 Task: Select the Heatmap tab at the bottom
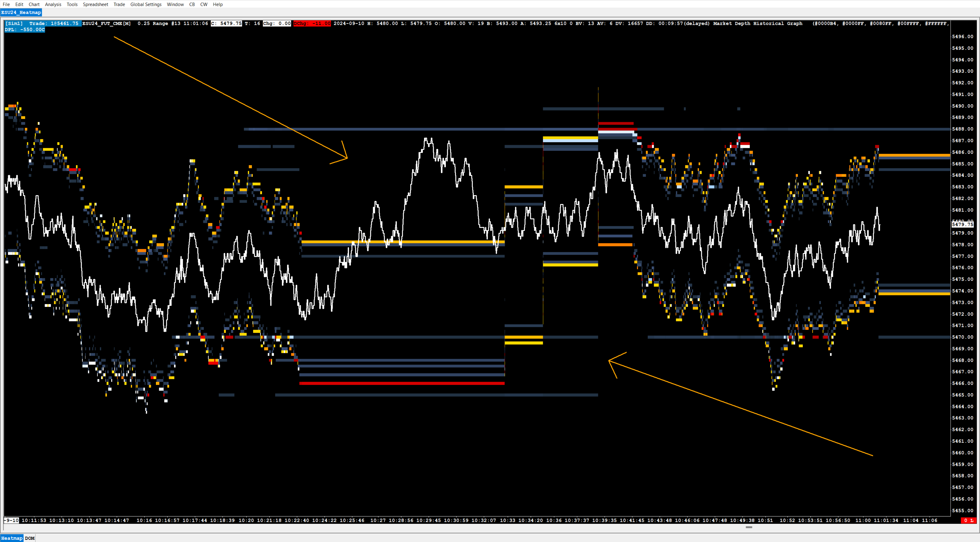coord(12,538)
